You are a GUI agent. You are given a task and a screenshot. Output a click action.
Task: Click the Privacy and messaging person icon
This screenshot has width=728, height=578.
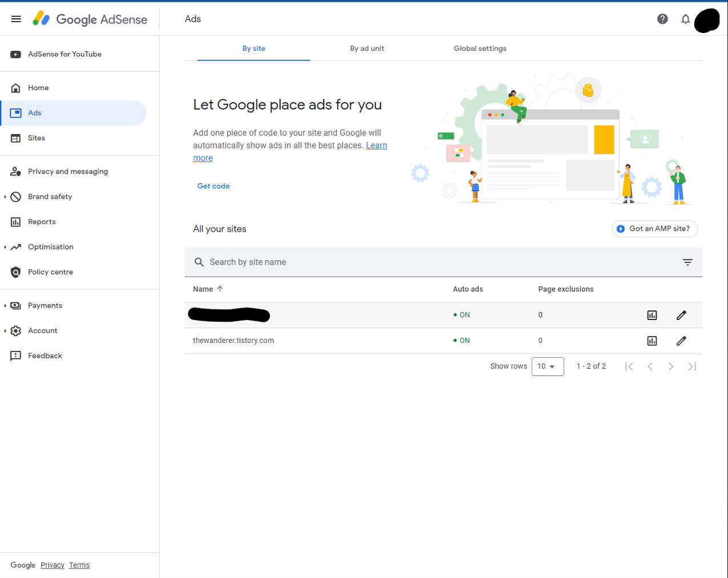click(16, 172)
